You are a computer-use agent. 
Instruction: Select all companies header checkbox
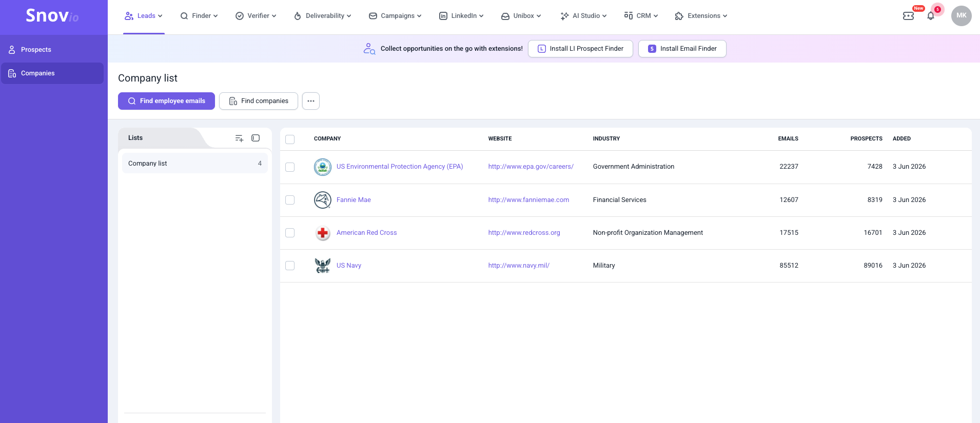click(x=290, y=139)
